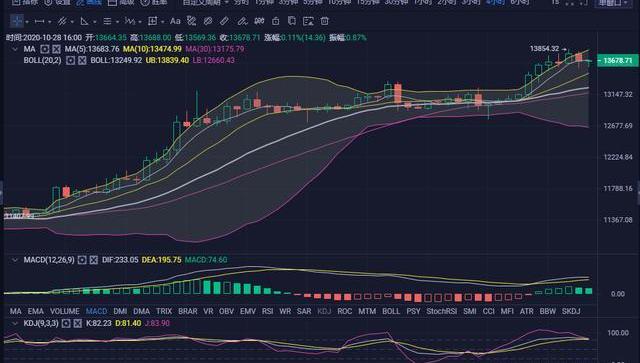Choose the parallel channel line tool
640x363 pixels.
62,21
